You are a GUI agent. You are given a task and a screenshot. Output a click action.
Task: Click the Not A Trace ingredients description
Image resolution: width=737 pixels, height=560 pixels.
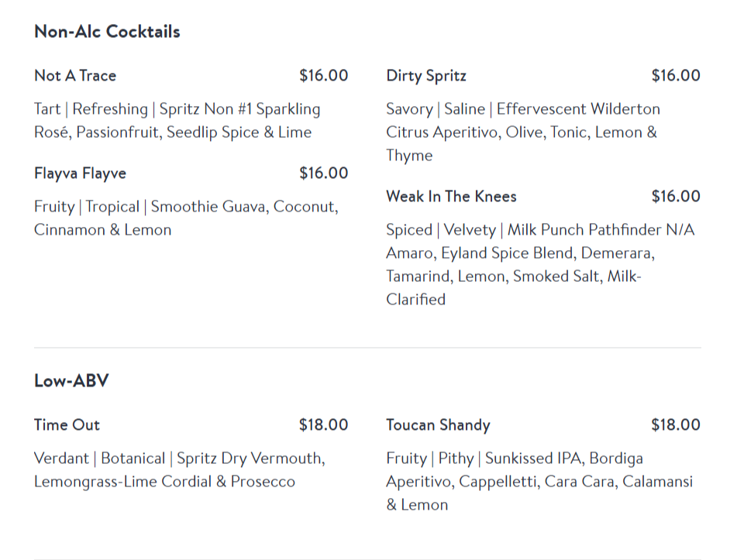click(x=177, y=121)
